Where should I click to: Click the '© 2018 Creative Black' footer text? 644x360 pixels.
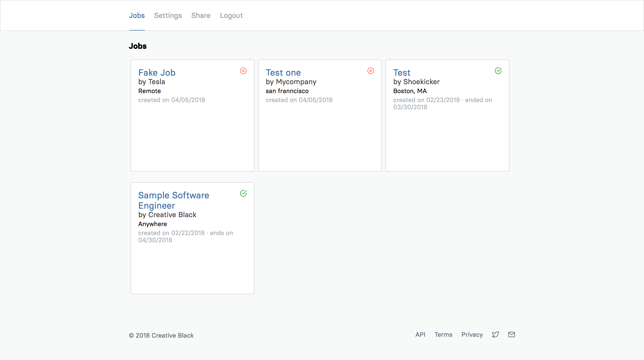161,335
